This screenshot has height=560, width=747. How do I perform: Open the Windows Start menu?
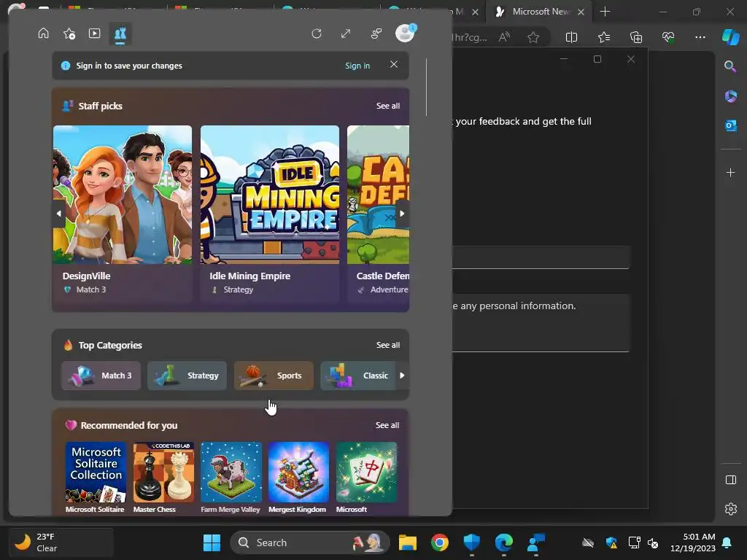click(212, 542)
